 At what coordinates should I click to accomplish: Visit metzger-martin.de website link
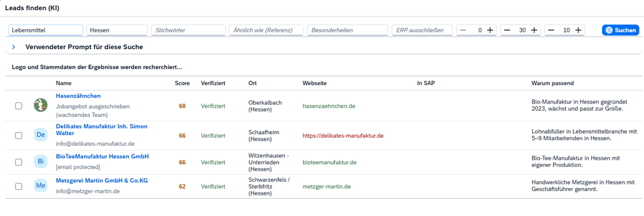[326, 186]
